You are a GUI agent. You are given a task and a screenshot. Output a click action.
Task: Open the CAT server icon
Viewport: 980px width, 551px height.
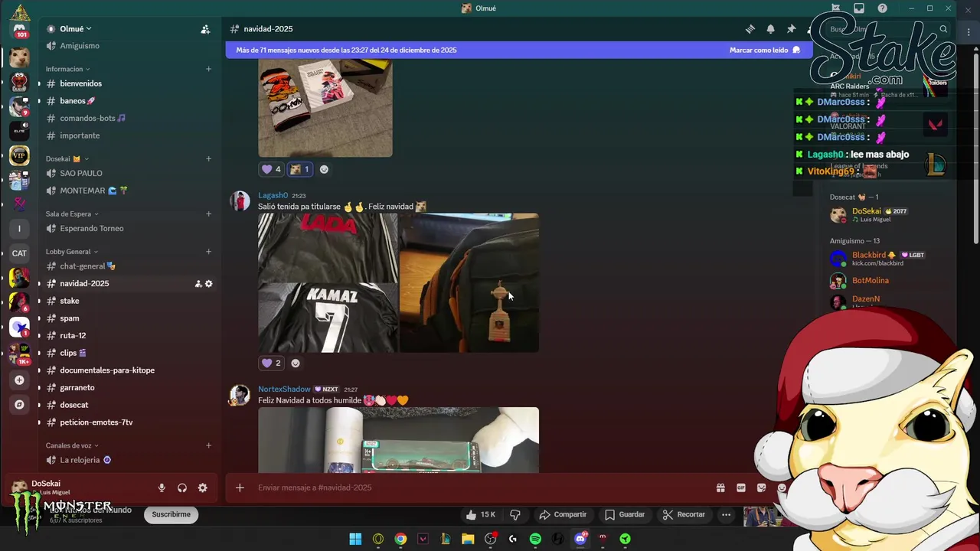click(19, 253)
